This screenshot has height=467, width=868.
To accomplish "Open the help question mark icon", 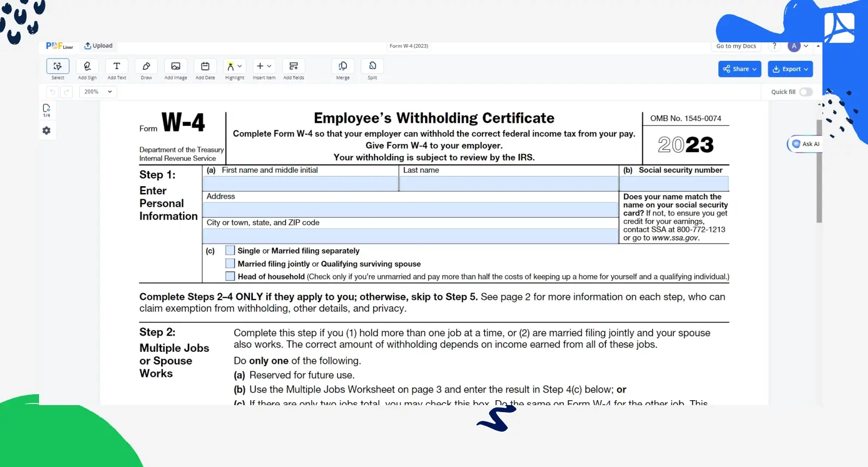I will click(x=774, y=46).
